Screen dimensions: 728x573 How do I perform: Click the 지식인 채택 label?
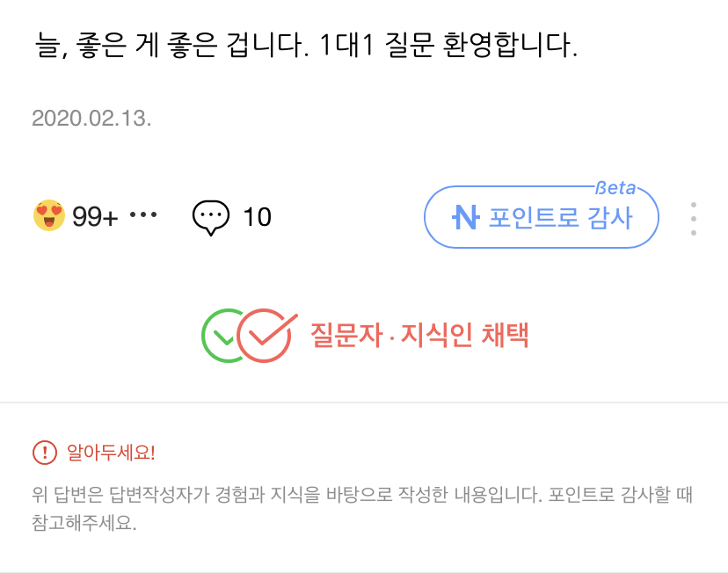[x=465, y=336]
